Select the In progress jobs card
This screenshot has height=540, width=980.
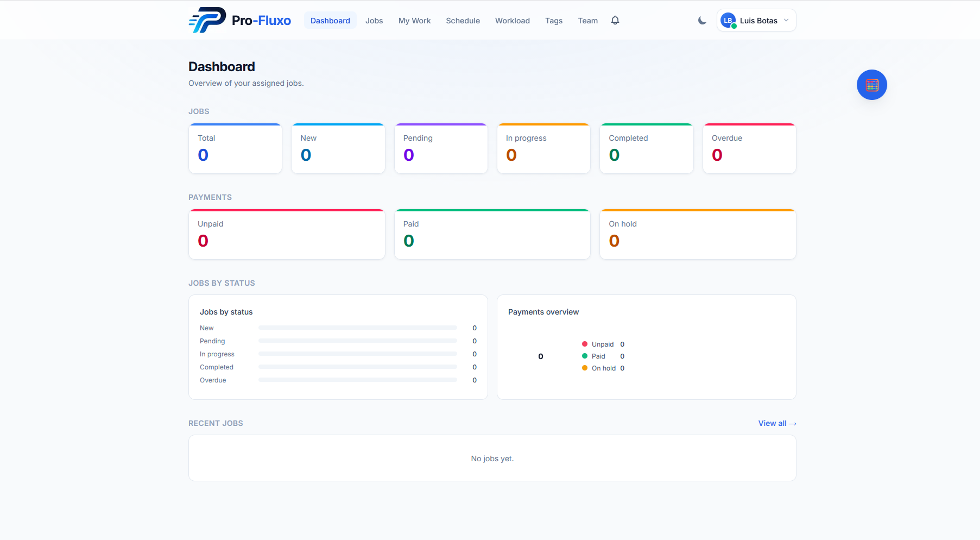[543, 148]
